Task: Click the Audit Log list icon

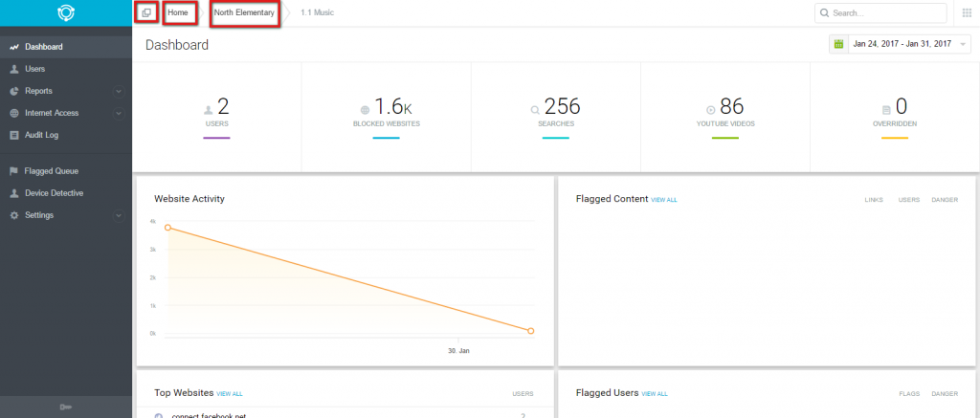Action: click(x=14, y=135)
